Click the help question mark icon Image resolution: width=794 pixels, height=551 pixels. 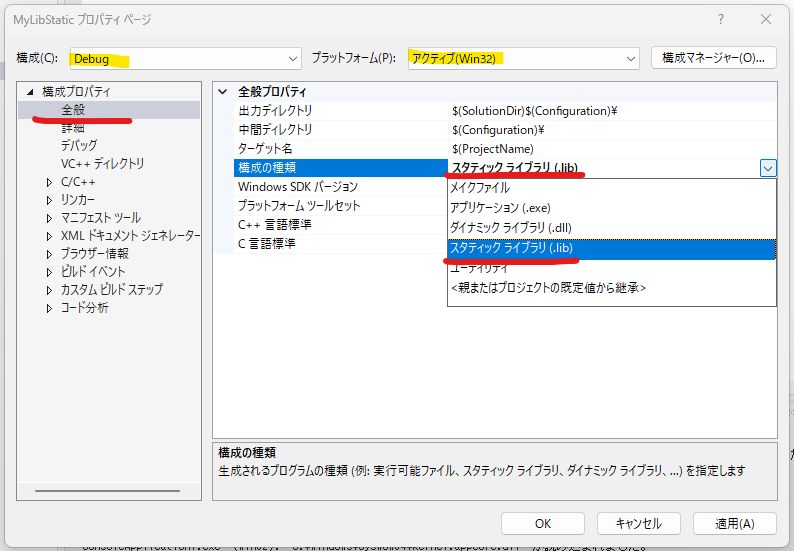(720, 20)
